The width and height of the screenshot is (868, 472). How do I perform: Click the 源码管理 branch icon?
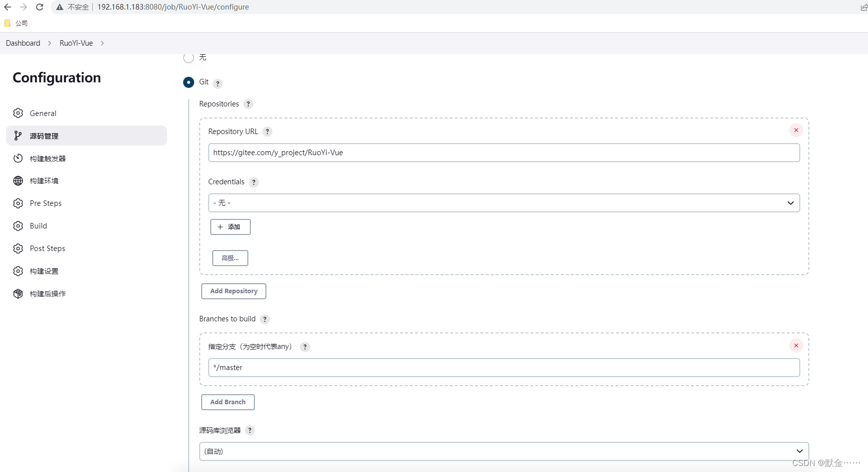click(18, 136)
